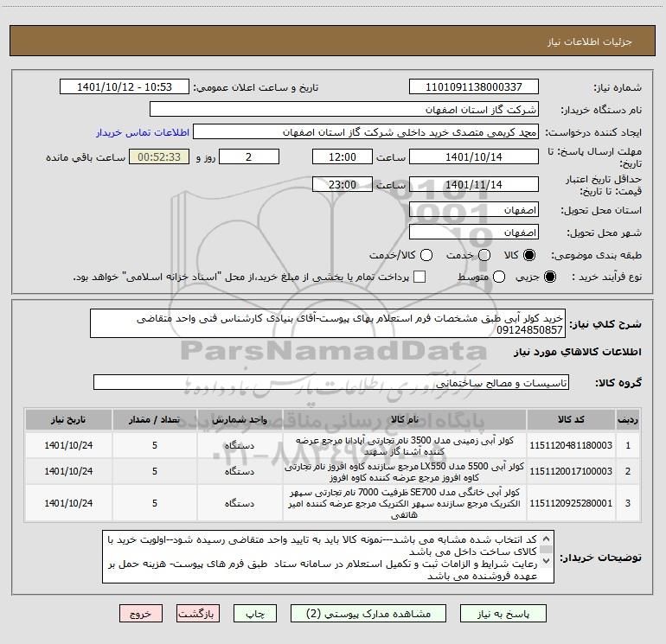Viewport: 666px width, 644px height.
Task: Click the delivery province اصفهان field
Action: click(474, 210)
